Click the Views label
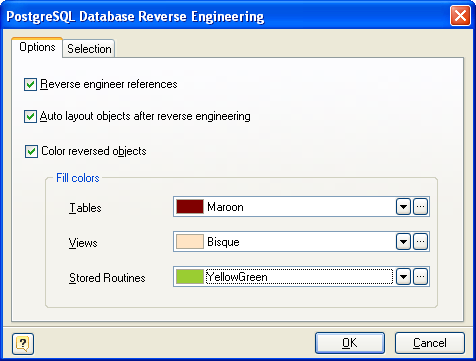 coord(83,243)
